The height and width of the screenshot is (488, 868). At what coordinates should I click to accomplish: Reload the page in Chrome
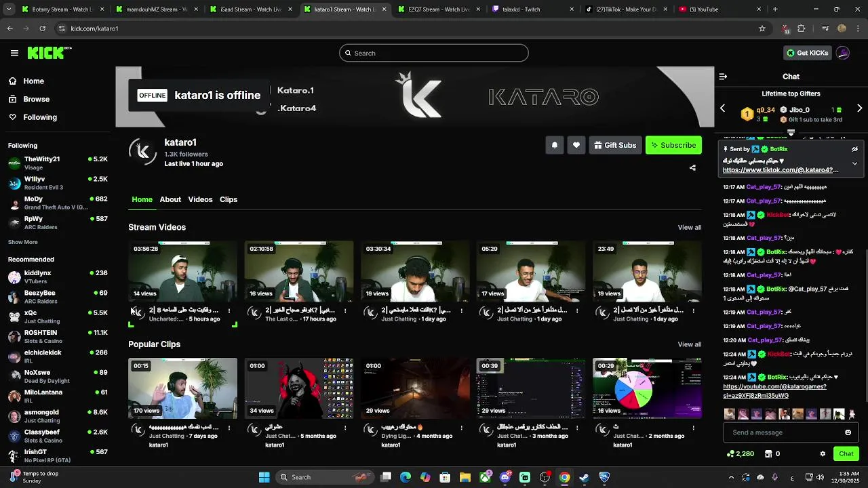click(x=42, y=28)
